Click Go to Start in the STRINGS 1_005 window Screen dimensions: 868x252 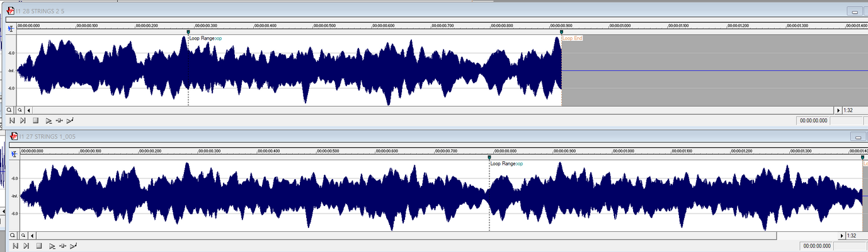(x=14, y=246)
